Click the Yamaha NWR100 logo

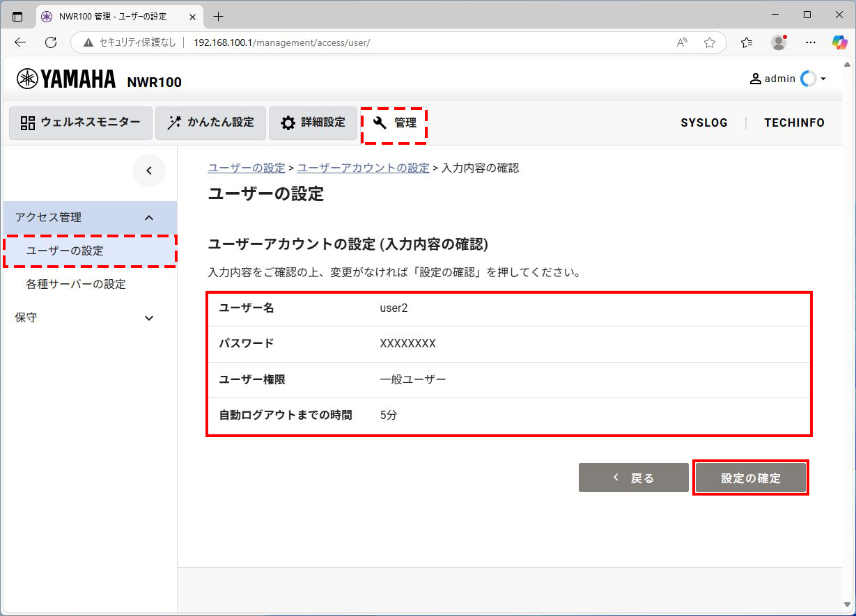66,79
